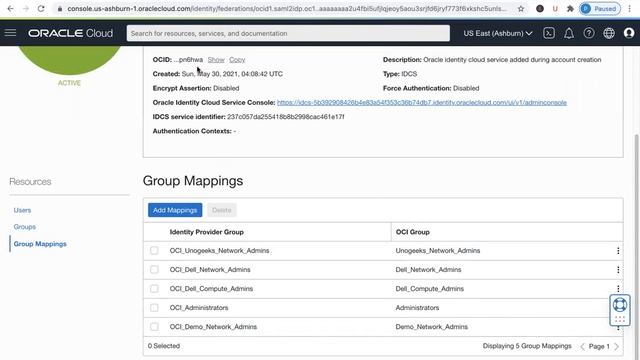
Task: Click the browser forward arrow
Action: 26,9
